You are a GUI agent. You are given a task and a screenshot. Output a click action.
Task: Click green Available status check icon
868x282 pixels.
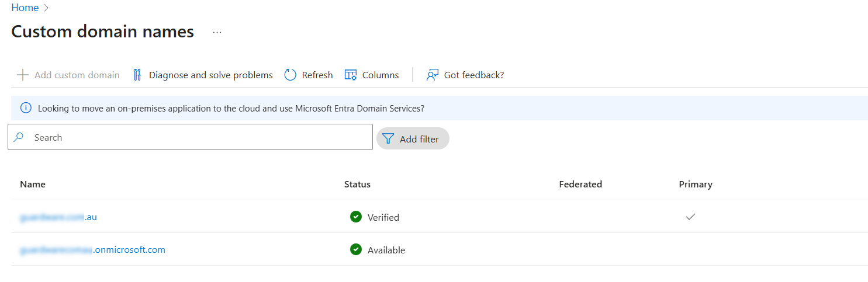click(355, 249)
